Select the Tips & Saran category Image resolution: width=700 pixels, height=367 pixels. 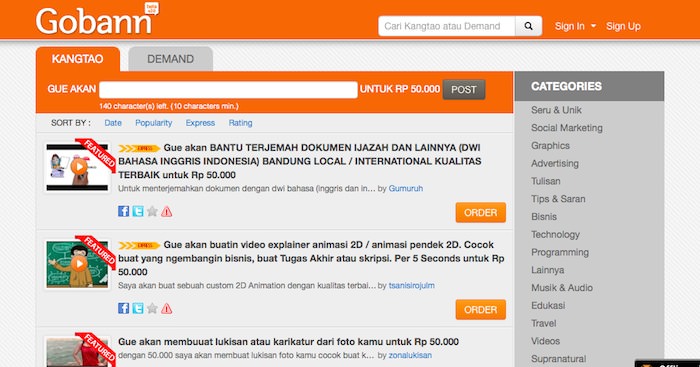(558, 199)
